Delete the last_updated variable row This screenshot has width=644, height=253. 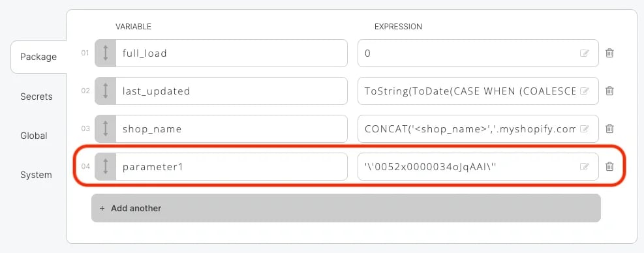[609, 91]
